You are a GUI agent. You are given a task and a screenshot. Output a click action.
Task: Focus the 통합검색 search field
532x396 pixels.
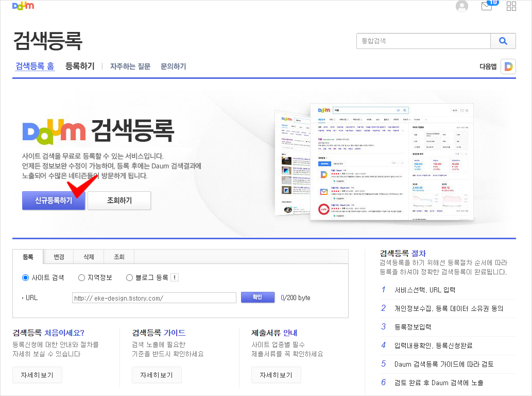(x=423, y=41)
